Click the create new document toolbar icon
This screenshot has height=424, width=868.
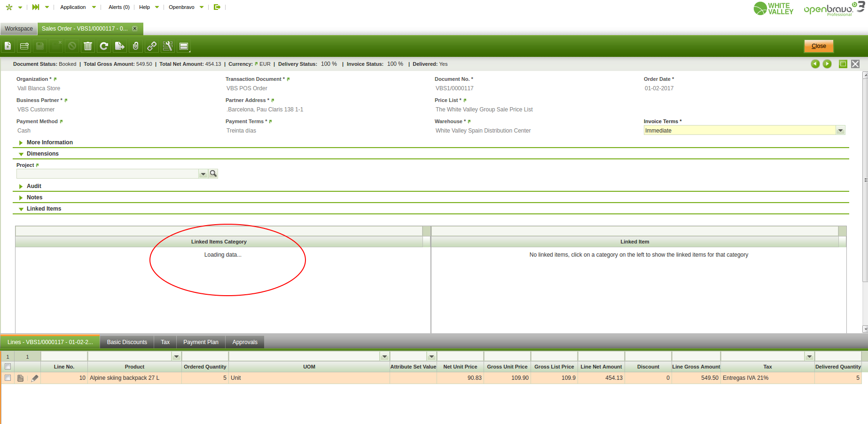(8, 46)
